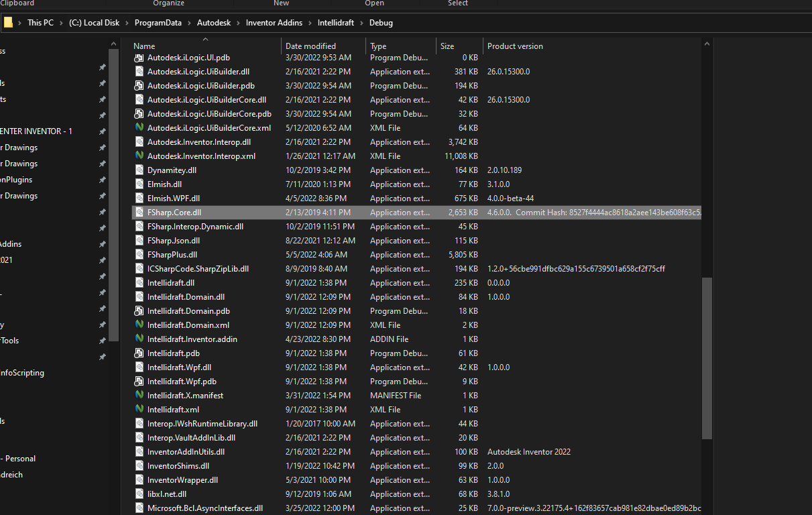Click the icon of Intellidraft.Wpf.pdb
The width and height of the screenshot is (812, 515).
[x=139, y=382]
